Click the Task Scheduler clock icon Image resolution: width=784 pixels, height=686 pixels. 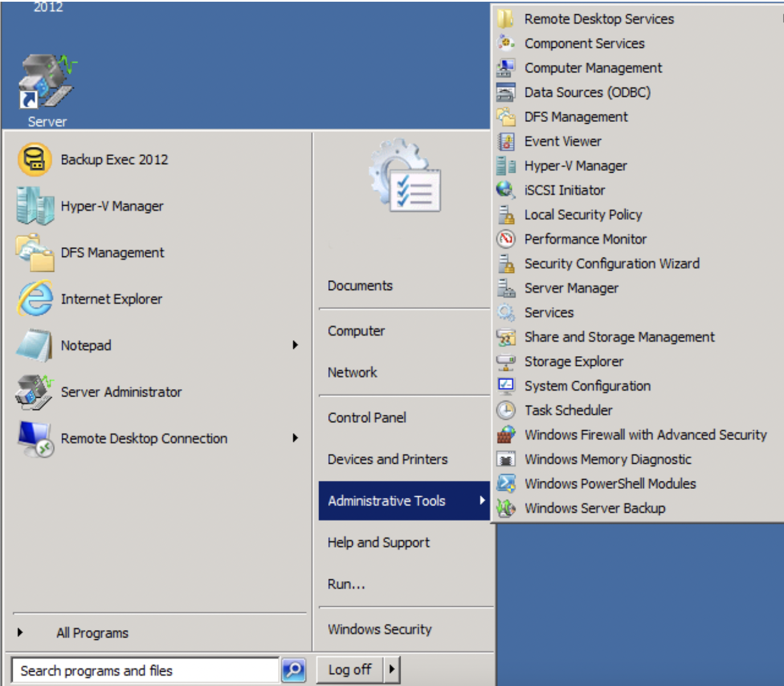(505, 410)
